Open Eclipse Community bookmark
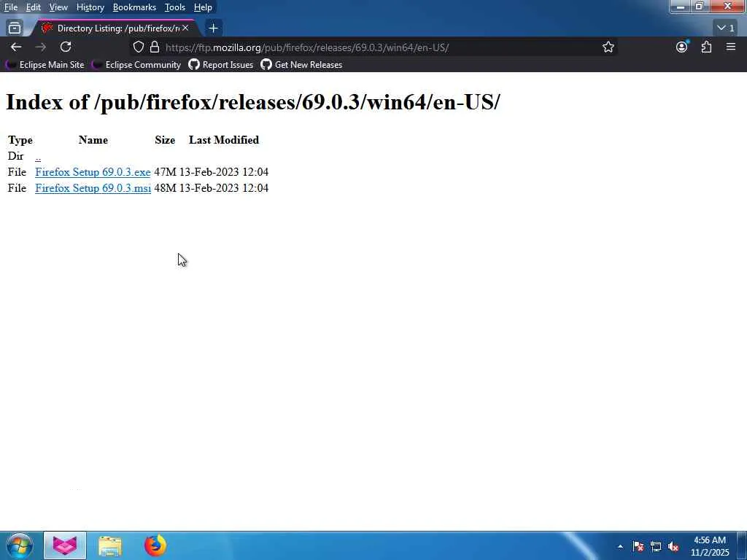 136,65
